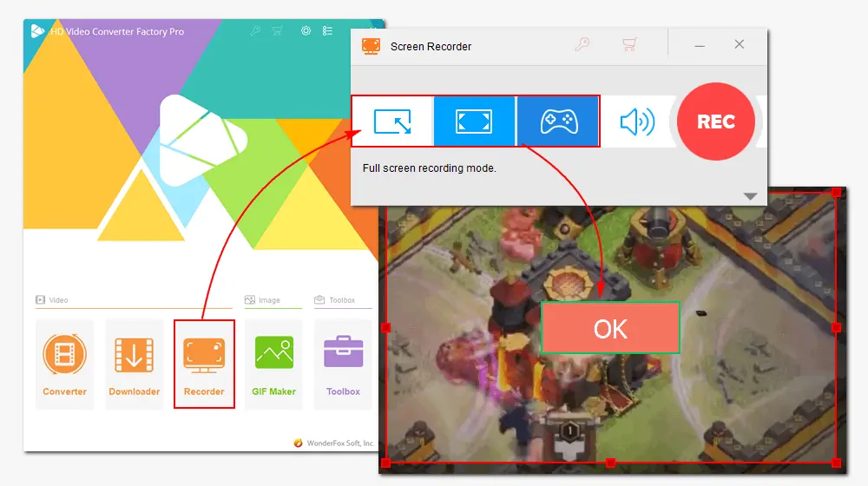
Task: Click the bottom-center region resize handle
Action: (x=610, y=462)
